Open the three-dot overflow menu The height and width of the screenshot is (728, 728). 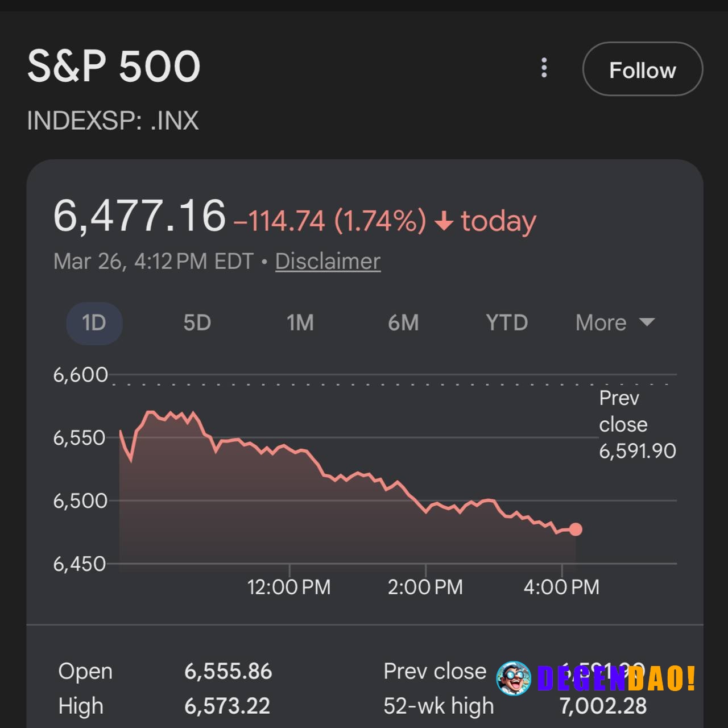tap(544, 68)
